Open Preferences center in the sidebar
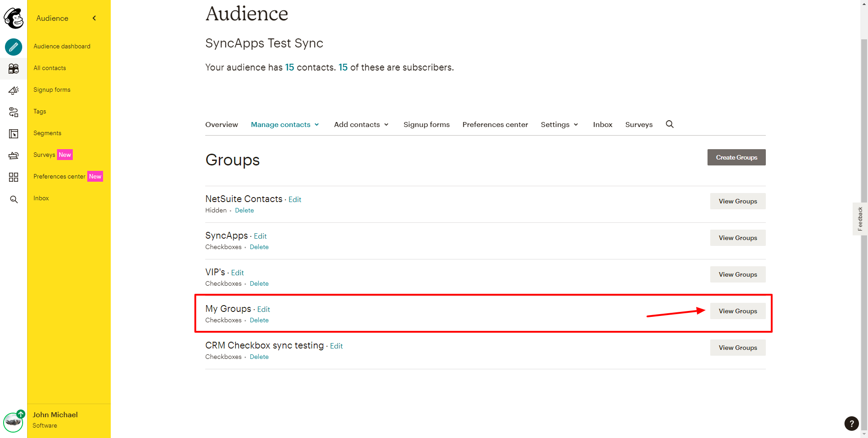Screen dimensions: 868x438 click(x=59, y=176)
